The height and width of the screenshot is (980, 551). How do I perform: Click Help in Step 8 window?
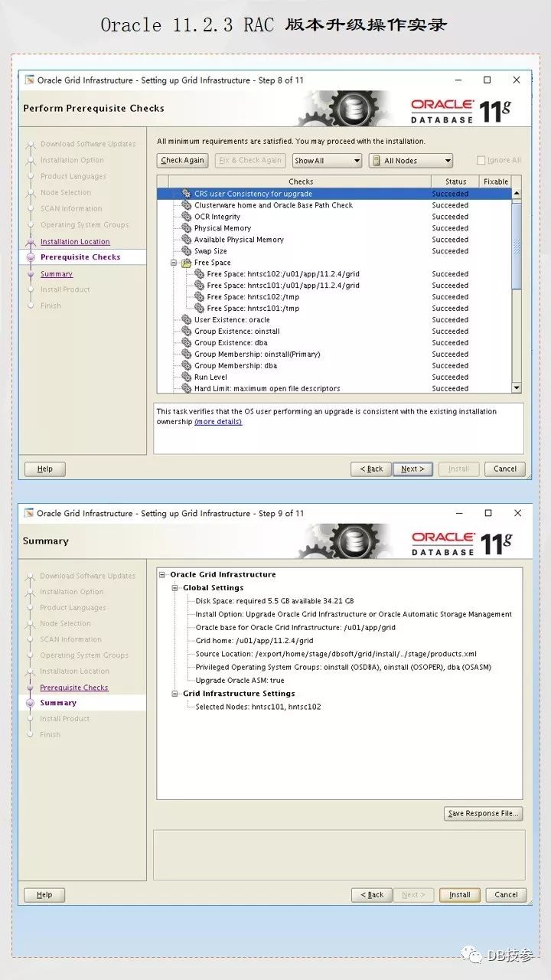[45, 469]
